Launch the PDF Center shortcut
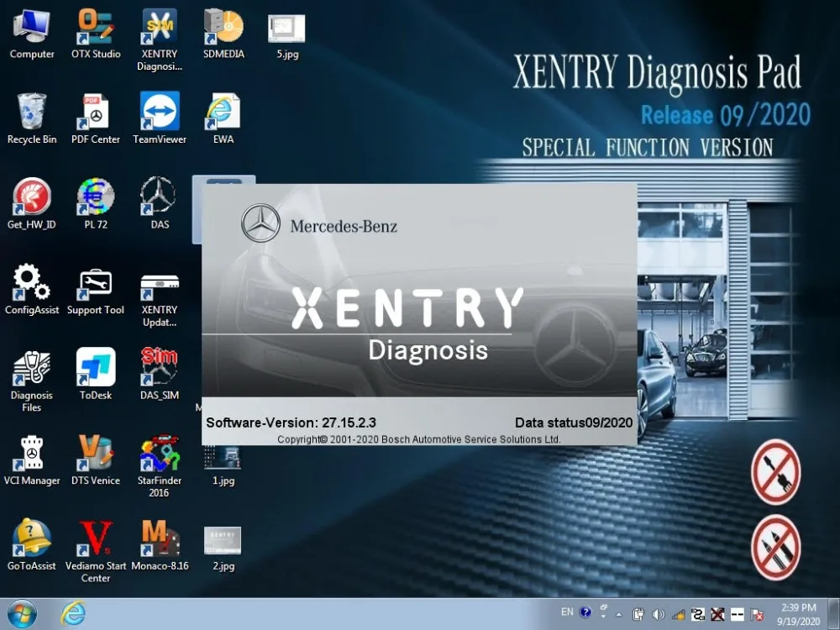 [x=96, y=119]
